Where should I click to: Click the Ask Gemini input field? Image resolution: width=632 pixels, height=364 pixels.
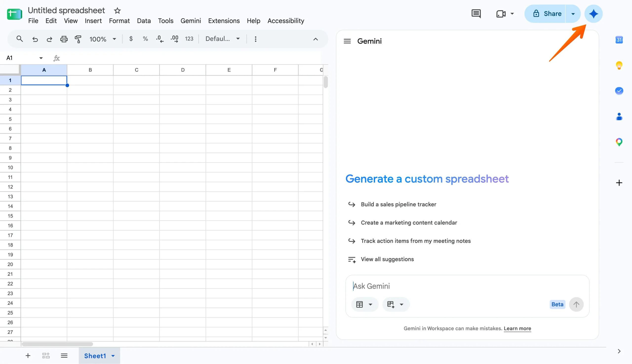tap(467, 286)
